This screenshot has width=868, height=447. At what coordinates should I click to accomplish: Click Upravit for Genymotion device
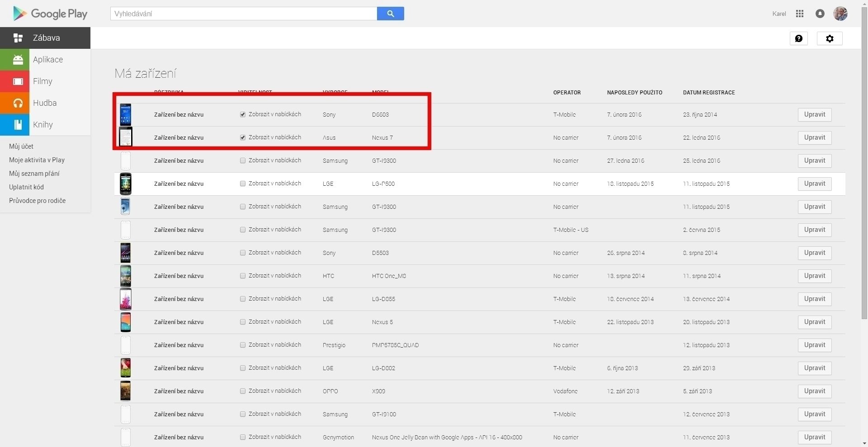click(x=815, y=437)
